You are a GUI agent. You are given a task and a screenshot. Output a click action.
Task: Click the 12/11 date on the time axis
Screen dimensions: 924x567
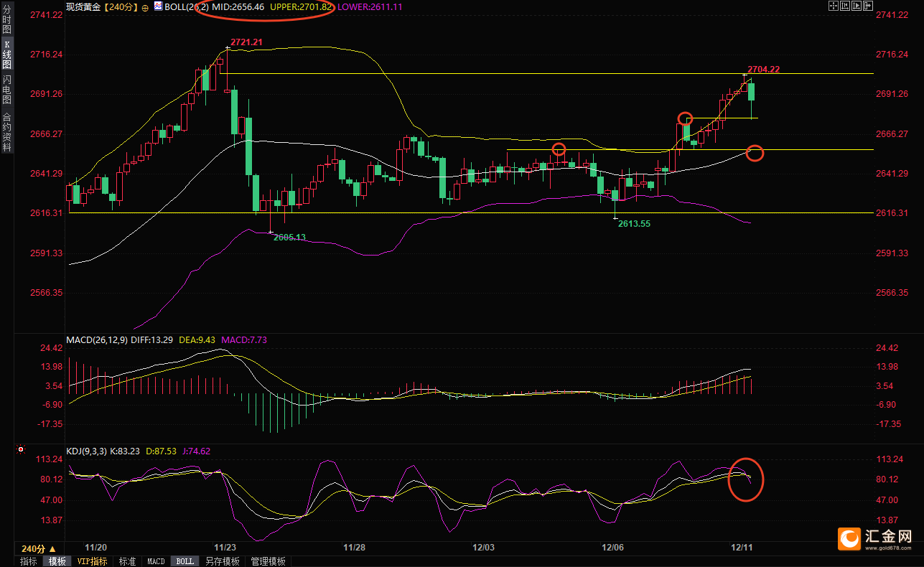742,547
